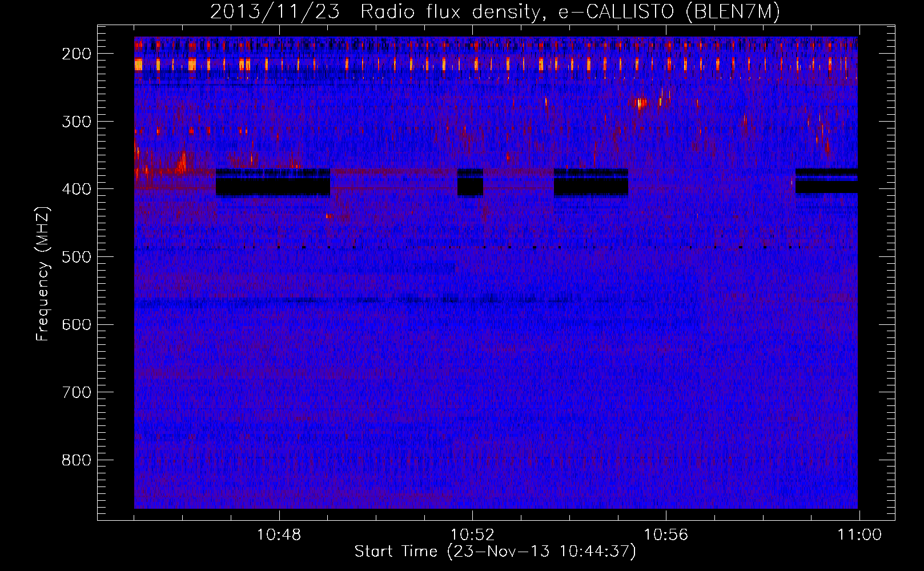Click the black data gap before 11:00
The width and height of the screenshot is (924, 571).
tap(827, 181)
